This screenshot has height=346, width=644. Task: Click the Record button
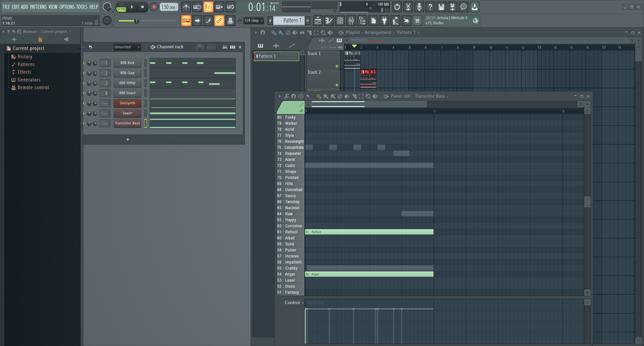click(154, 7)
